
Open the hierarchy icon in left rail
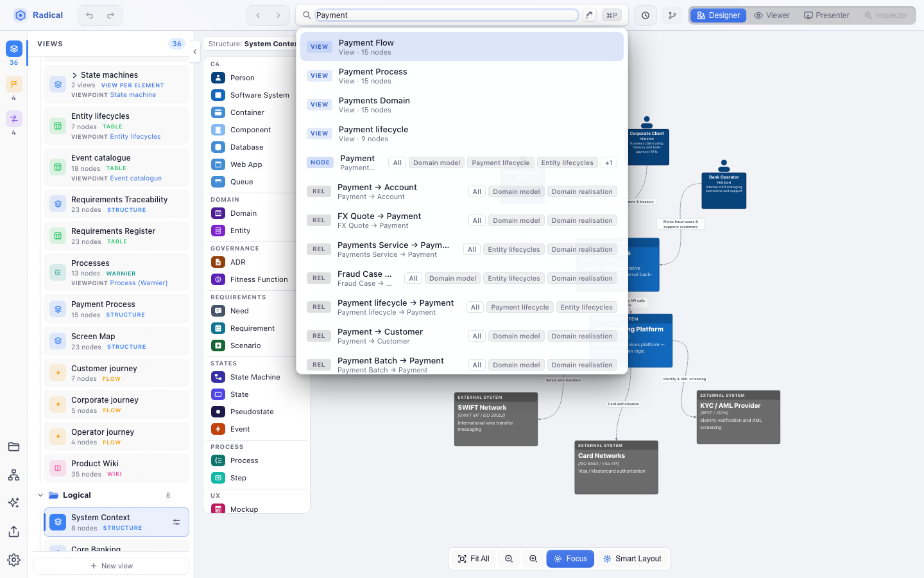click(x=14, y=475)
